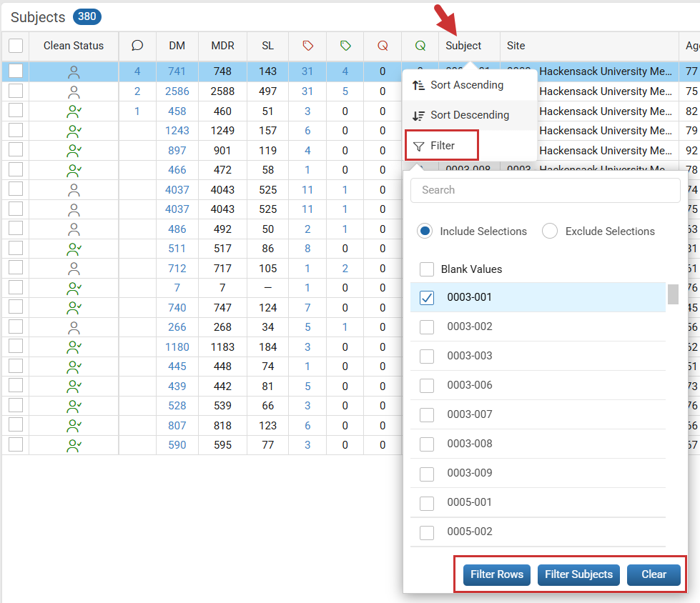Check the 0003-003 filter checkbox

[x=427, y=357]
